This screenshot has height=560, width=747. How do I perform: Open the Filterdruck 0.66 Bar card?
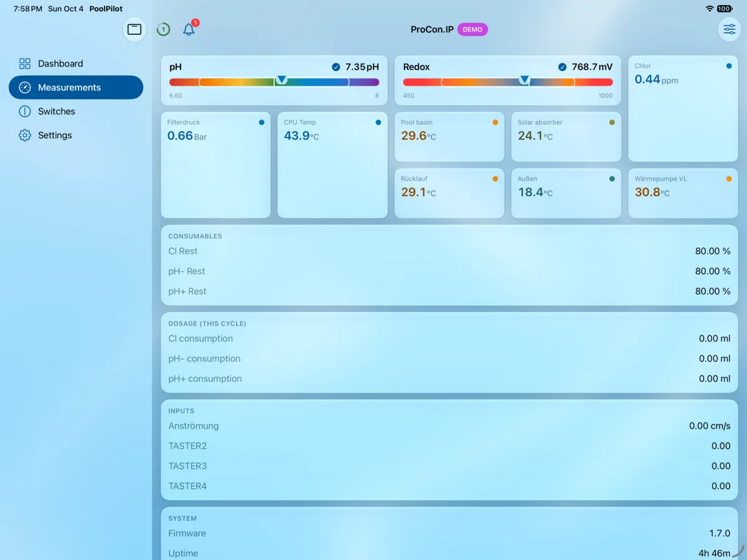tap(215, 165)
